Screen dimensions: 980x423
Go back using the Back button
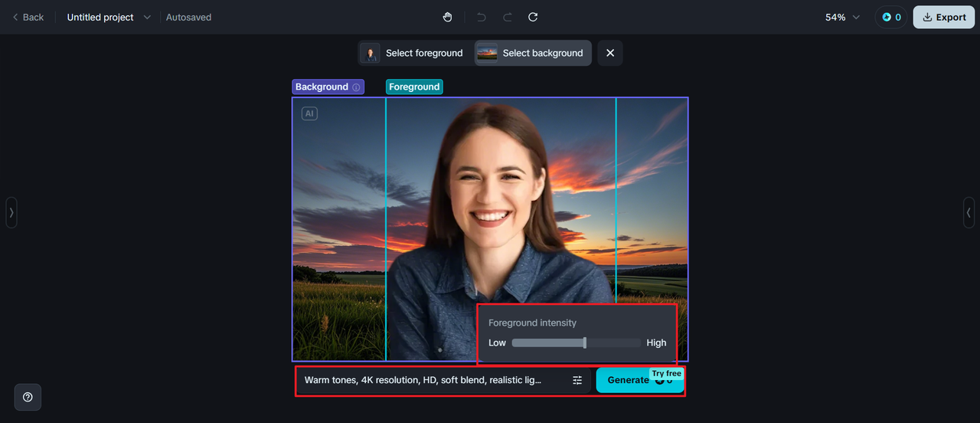point(28,17)
